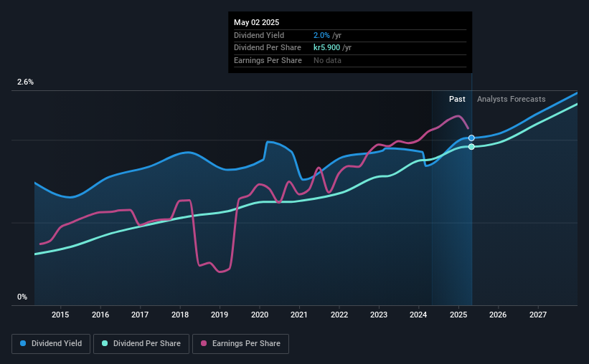The height and width of the screenshot is (364, 589).
Task: Click the 2017 x-axis label
Action: click(140, 315)
